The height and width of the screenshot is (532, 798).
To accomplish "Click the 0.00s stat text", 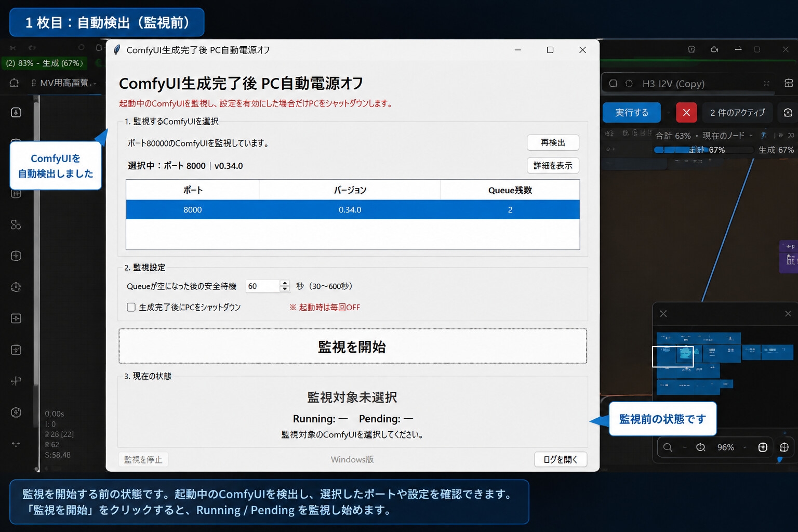I will pyautogui.click(x=55, y=414).
